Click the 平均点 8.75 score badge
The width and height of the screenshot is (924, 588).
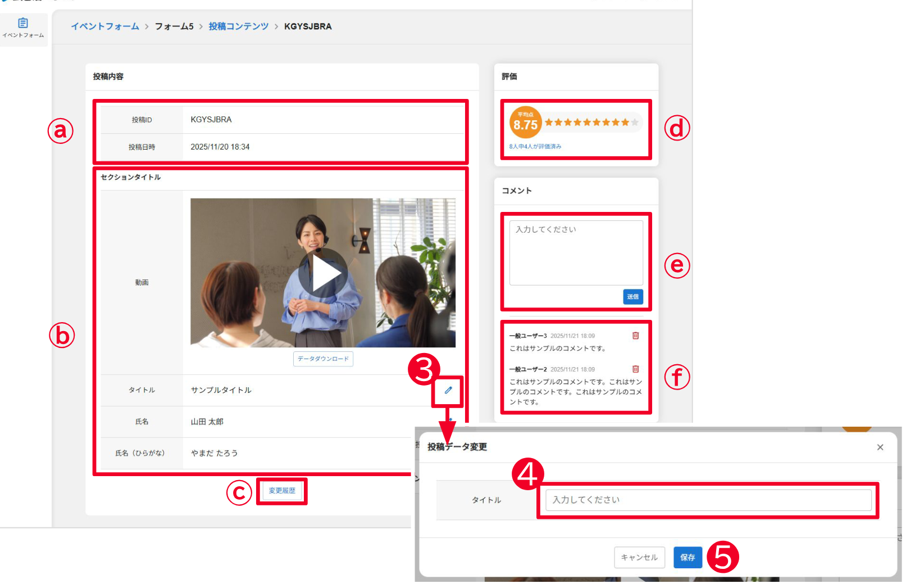tap(526, 122)
